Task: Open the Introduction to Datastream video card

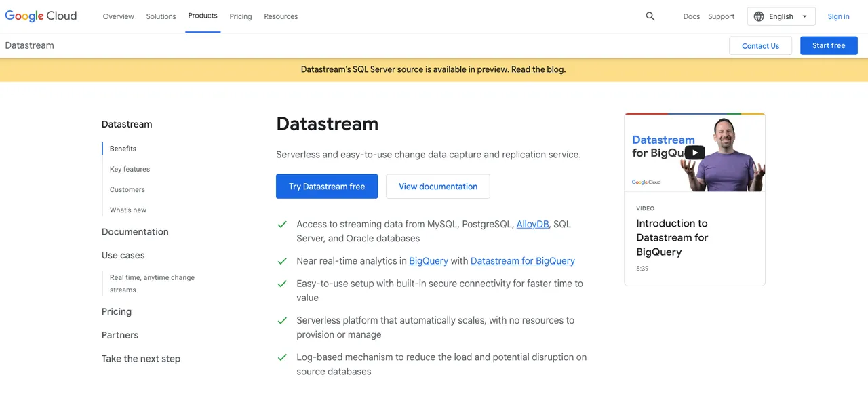Action: [694, 199]
